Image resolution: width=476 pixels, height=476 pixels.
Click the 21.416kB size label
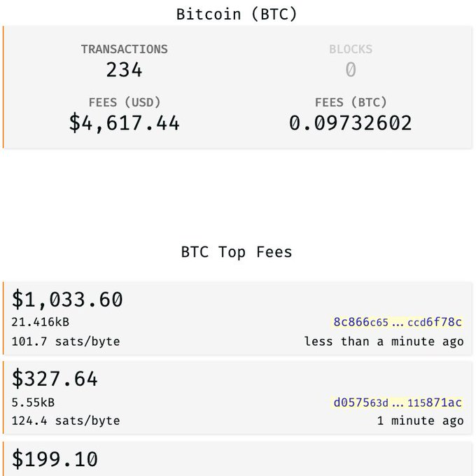pos(41,322)
